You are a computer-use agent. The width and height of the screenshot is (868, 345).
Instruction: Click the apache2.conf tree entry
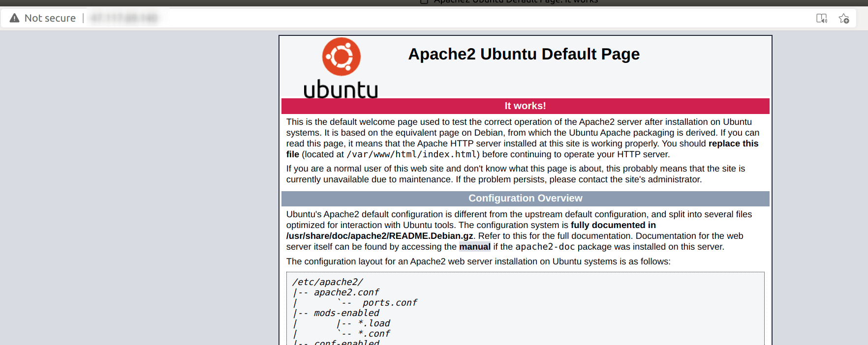(x=346, y=292)
